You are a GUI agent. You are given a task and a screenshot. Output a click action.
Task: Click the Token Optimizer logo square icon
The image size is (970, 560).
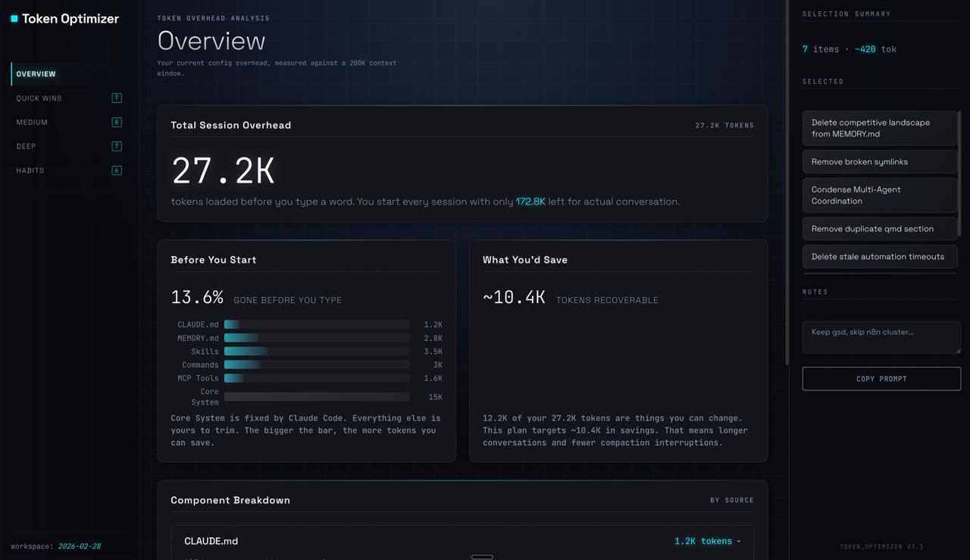pyautogui.click(x=14, y=18)
